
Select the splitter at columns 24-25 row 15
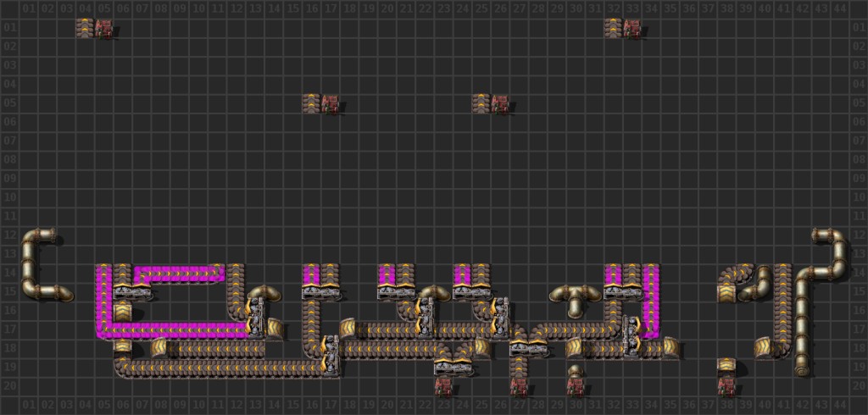[x=471, y=292]
